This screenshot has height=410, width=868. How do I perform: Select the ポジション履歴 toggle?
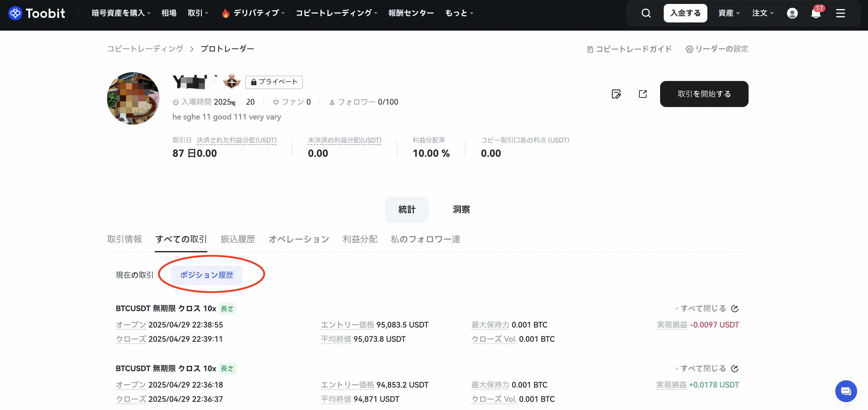[x=207, y=275]
